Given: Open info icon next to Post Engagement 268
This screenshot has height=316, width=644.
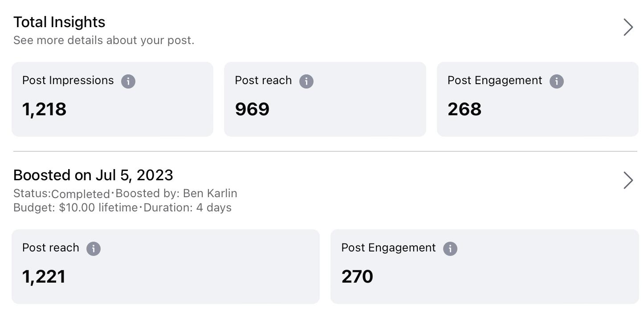Looking at the screenshot, I should (557, 81).
